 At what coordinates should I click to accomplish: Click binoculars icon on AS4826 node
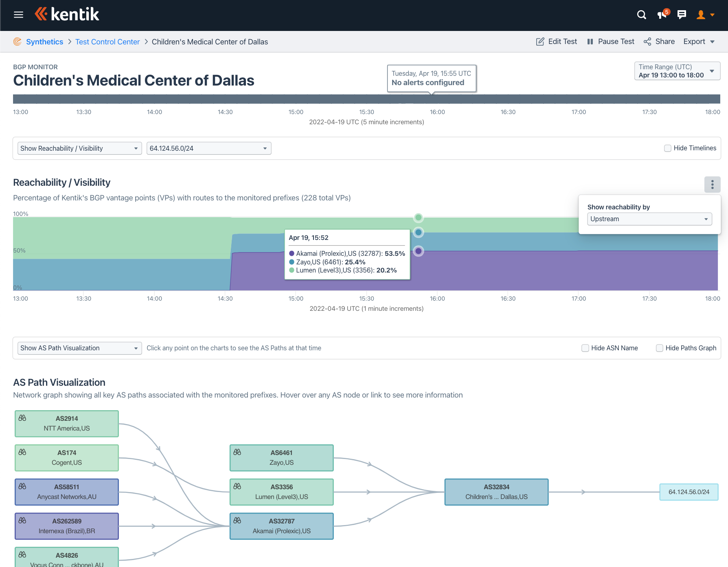point(22,555)
